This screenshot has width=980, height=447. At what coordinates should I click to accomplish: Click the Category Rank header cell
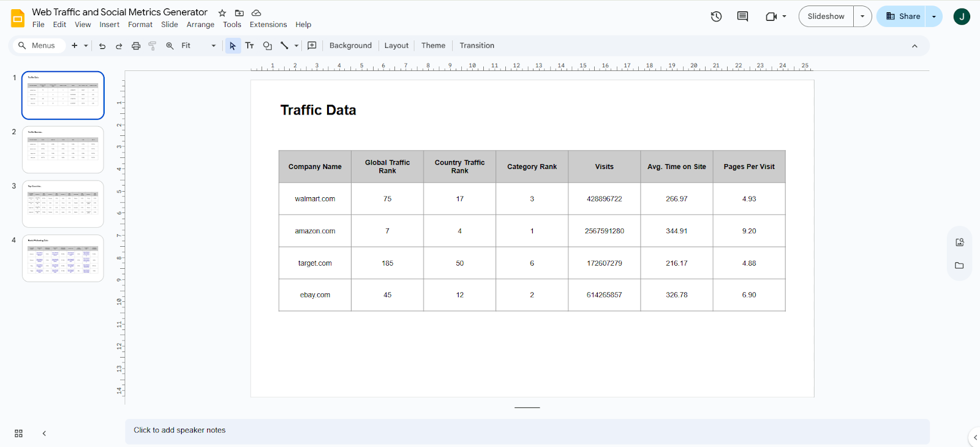click(x=532, y=167)
